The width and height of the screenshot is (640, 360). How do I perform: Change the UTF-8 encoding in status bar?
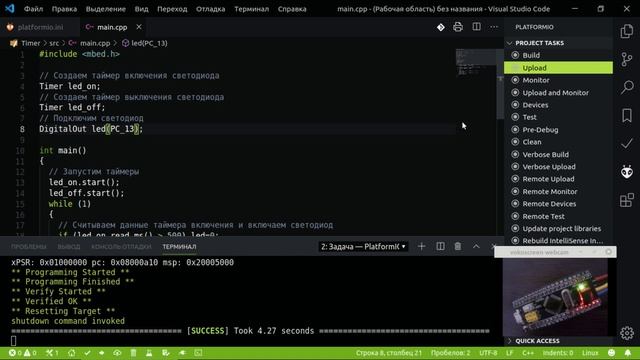click(488, 353)
